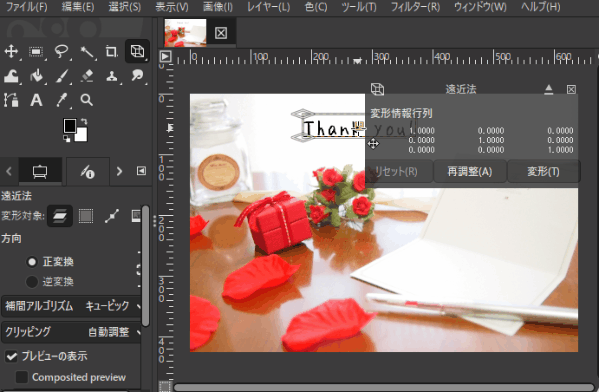Click the 変形(T) button

click(x=543, y=172)
